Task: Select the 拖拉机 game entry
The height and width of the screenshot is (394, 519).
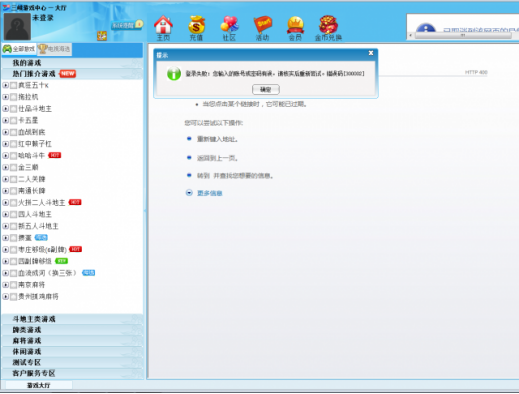Action: coord(28,97)
